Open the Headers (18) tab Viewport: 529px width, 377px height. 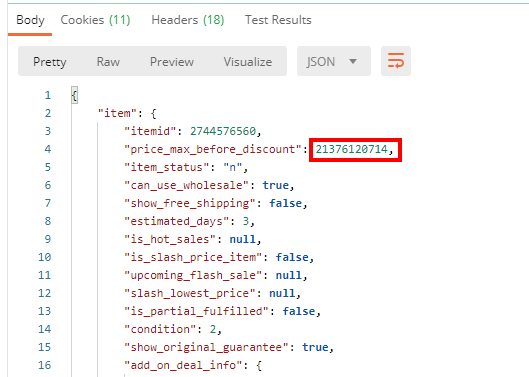(188, 20)
